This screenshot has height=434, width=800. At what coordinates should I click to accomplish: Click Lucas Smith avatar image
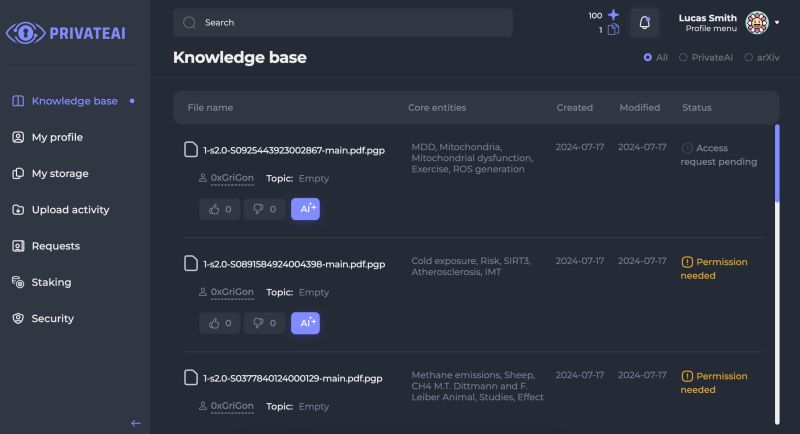[x=757, y=22]
